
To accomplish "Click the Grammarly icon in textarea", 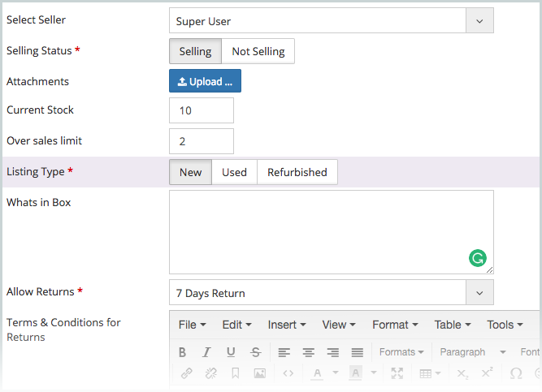I will pos(478,258).
